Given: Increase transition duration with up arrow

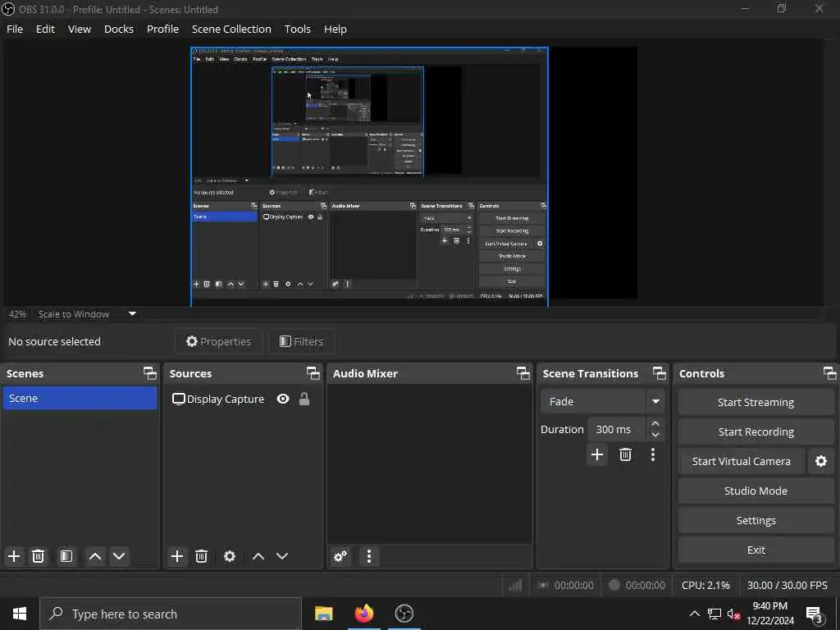Looking at the screenshot, I should point(655,424).
